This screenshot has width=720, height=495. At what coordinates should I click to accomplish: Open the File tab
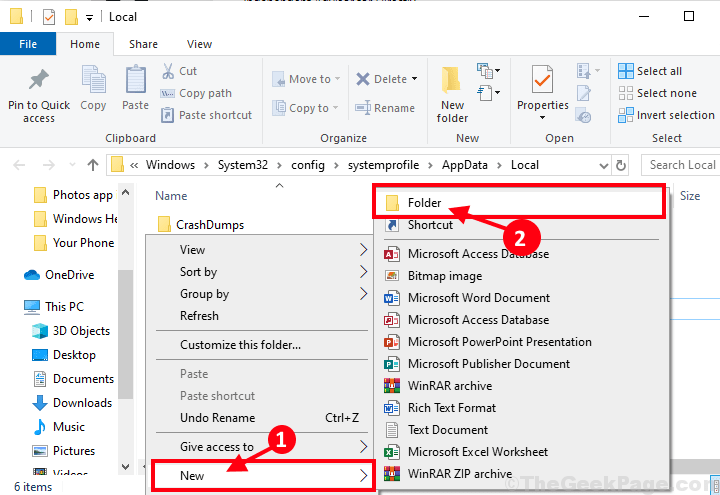pyautogui.click(x=28, y=44)
